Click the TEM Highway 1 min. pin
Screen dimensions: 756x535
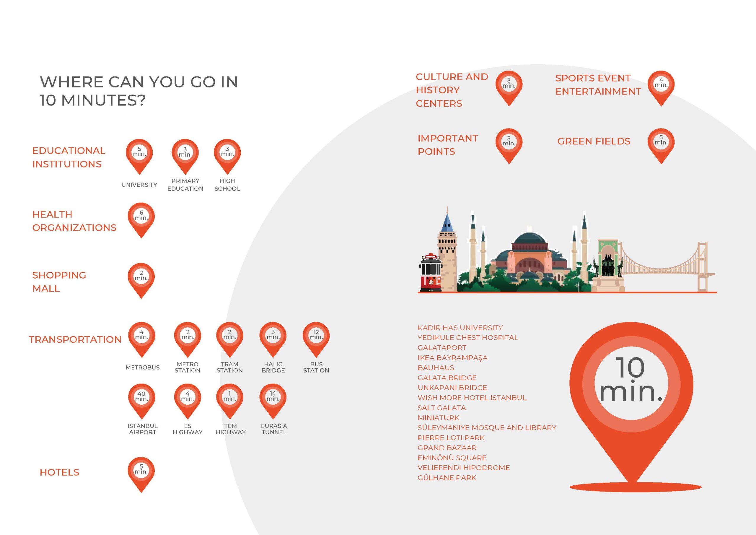coord(229,401)
